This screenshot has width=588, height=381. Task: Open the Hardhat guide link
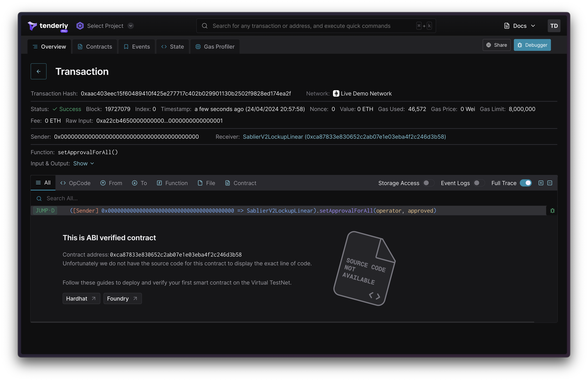pyautogui.click(x=81, y=298)
